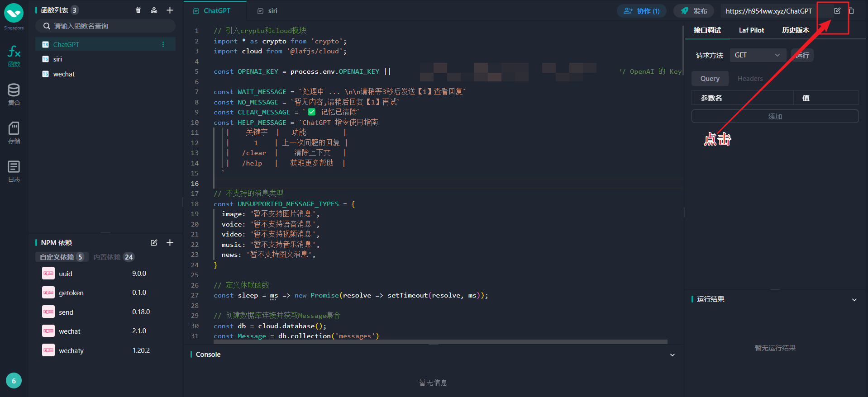Click line 18 UNSUPPORTED_MESSAGE_TYPES declaration
The height and width of the screenshot is (397, 868).
[284, 204]
